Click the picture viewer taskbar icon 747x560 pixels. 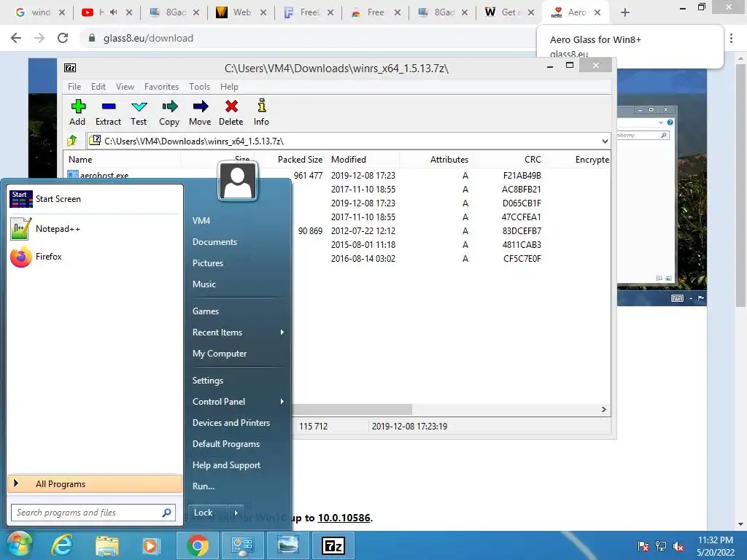click(288, 545)
